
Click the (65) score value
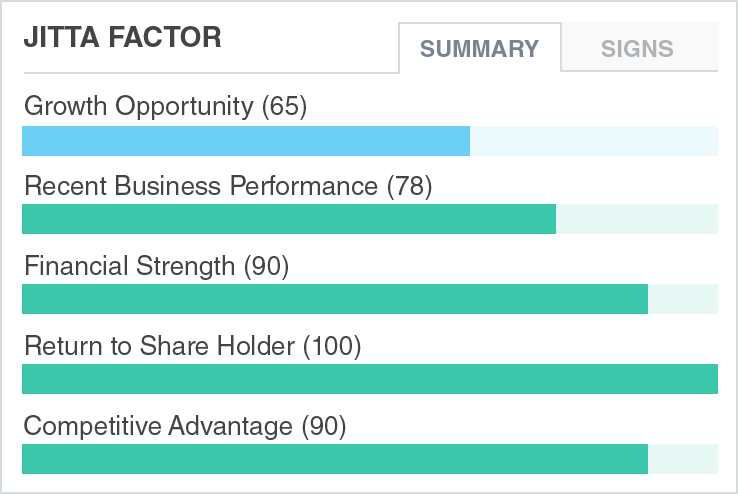click(284, 106)
